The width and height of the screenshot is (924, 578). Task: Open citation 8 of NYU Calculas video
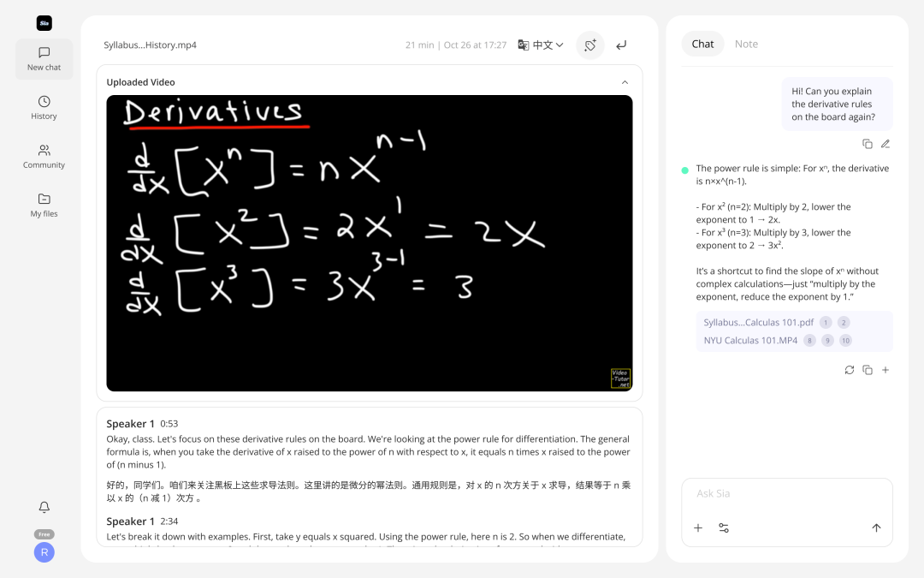(x=809, y=340)
